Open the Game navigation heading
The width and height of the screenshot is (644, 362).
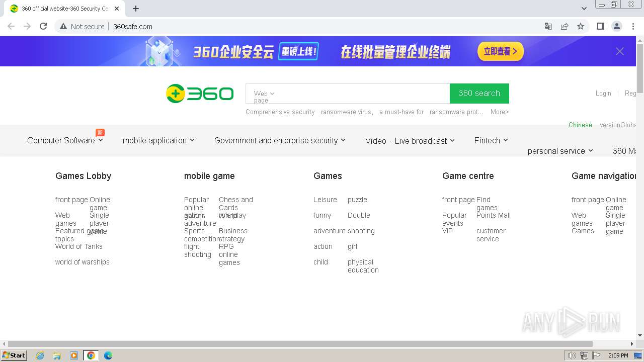point(604,176)
